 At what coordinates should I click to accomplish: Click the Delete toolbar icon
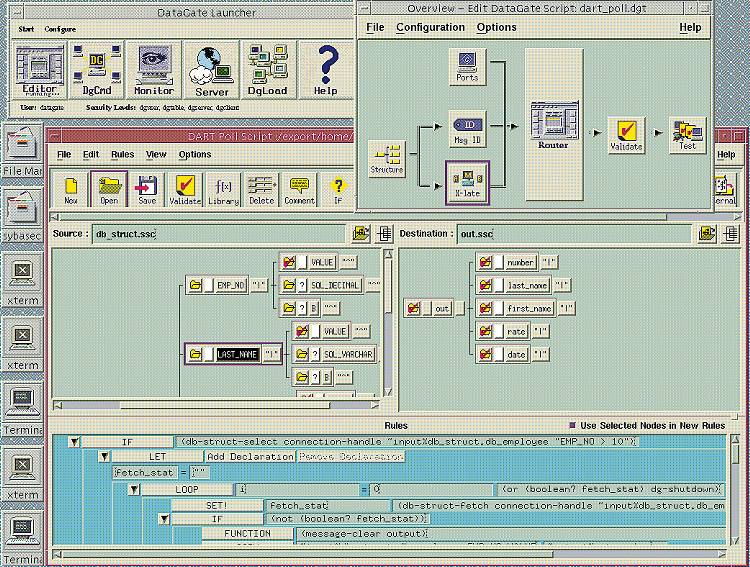pyautogui.click(x=262, y=190)
